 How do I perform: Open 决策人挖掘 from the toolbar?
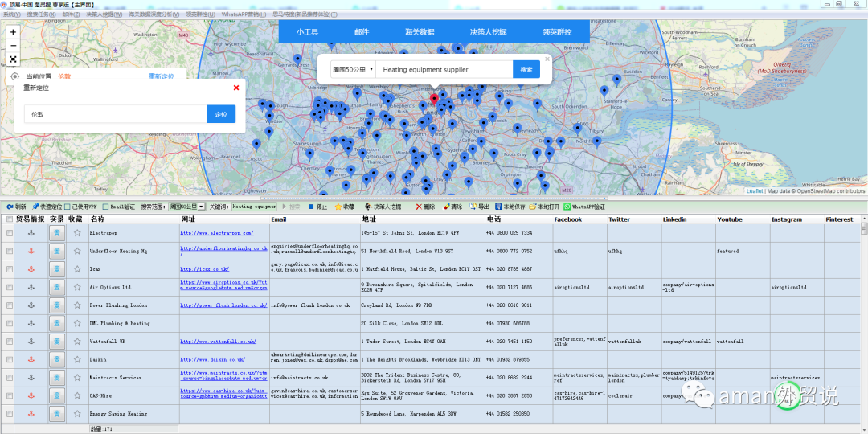click(383, 207)
